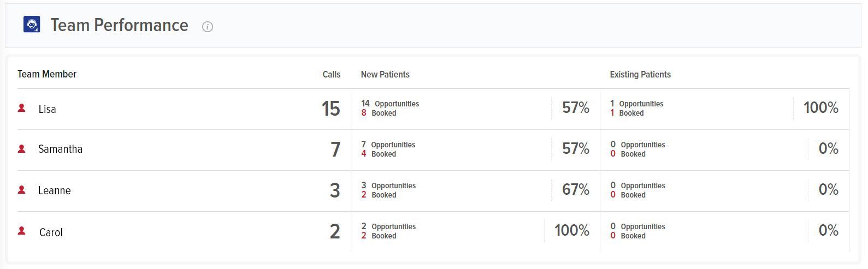Click Carol's 100% new patient booking rate
Screen dimensions: 868x269
pyautogui.click(x=572, y=230)
